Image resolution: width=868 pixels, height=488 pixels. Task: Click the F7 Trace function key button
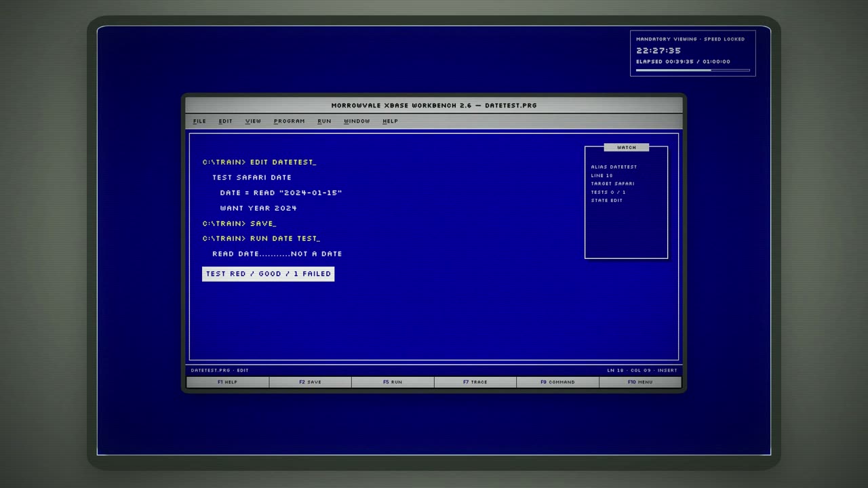[475, 382]
